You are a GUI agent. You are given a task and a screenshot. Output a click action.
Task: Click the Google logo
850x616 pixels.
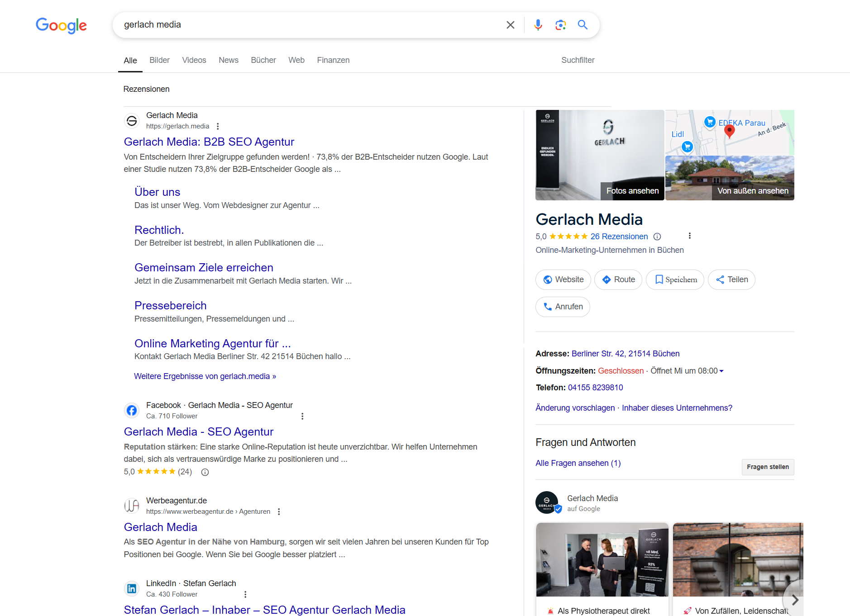[x=61, y=25]
